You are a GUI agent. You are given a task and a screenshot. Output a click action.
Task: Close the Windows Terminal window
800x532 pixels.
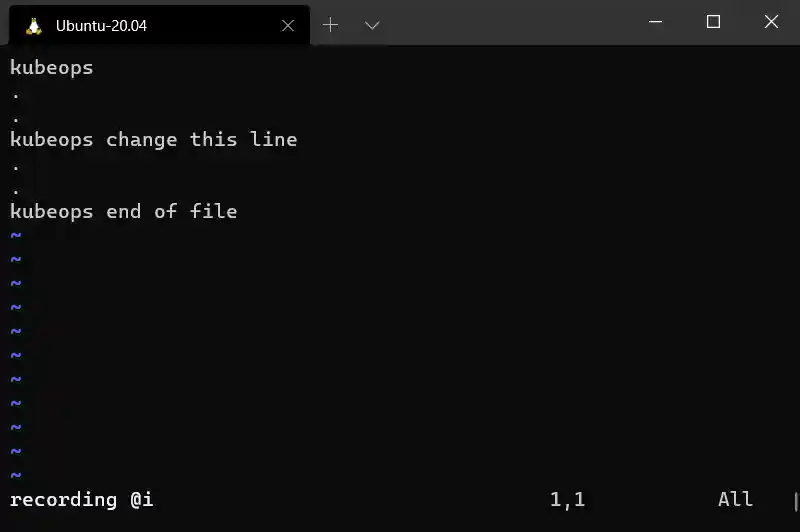(x=771, y=22)
